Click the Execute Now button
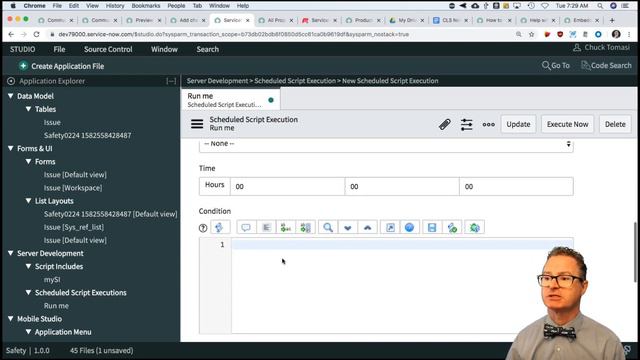The width and height of the screenshot is (640, 360). point(567,124)
